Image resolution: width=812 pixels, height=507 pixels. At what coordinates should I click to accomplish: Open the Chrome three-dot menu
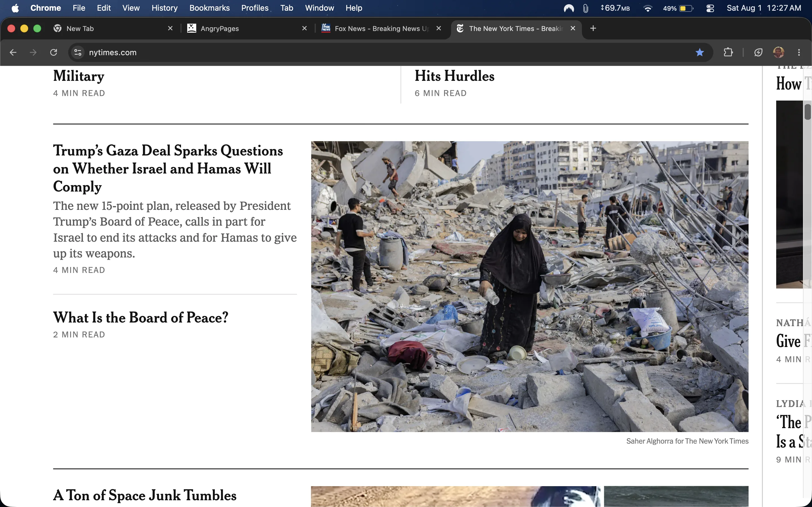[799, 52]
